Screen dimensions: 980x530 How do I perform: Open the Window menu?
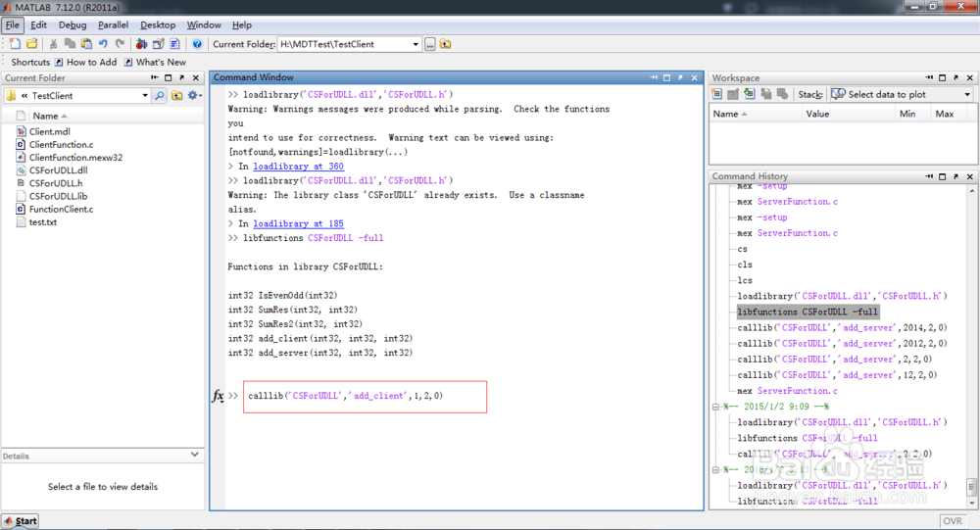(204, 25)
